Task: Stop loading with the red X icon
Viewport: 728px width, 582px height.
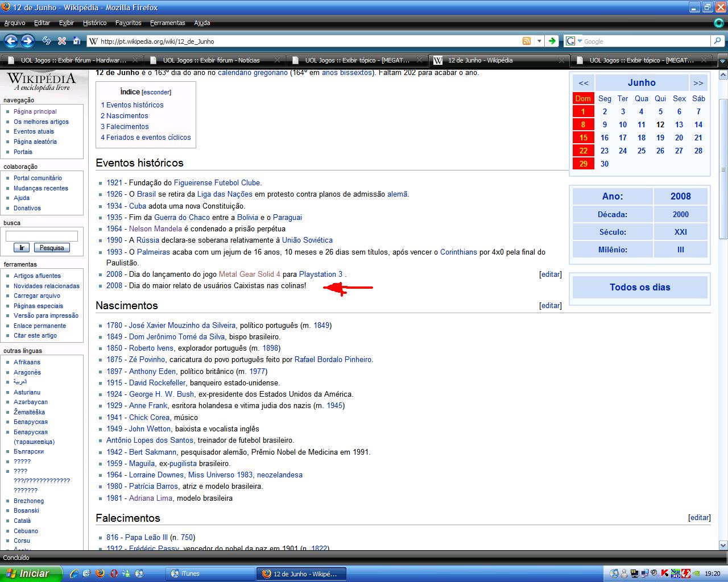Action: coord(62,41)
